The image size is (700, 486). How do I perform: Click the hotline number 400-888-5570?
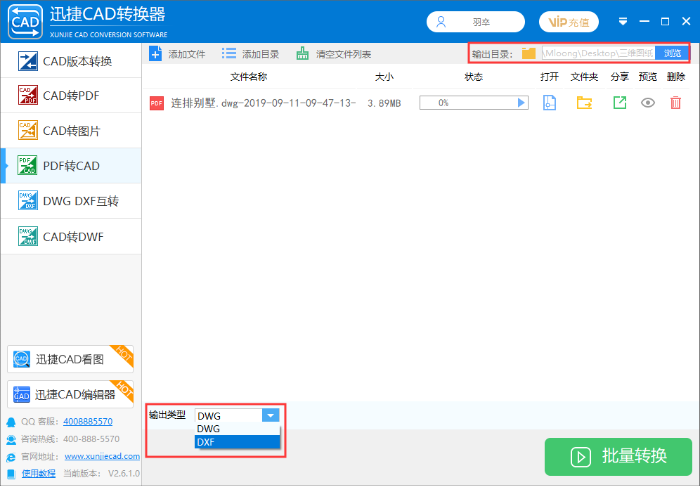[92, 439]
